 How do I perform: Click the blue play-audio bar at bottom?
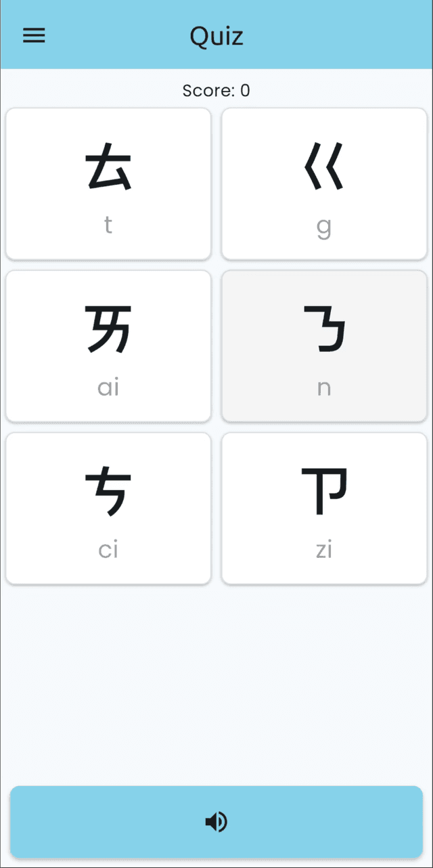(x=216, y=822)
